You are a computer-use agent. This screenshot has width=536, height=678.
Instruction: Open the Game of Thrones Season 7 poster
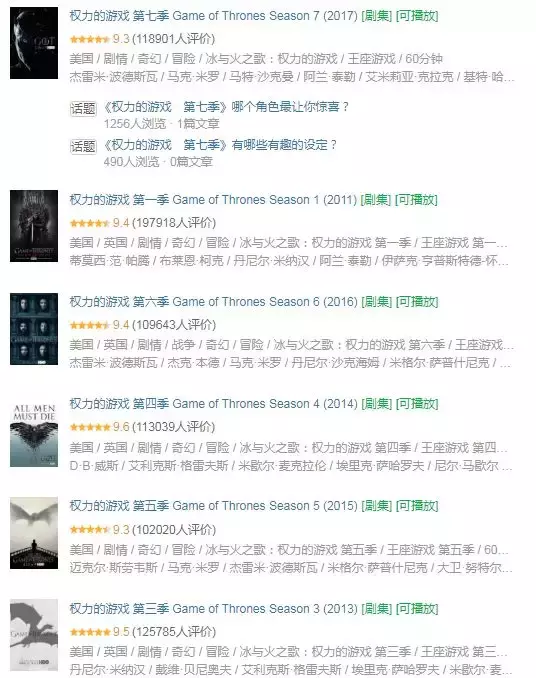click(x=34, y=43)
